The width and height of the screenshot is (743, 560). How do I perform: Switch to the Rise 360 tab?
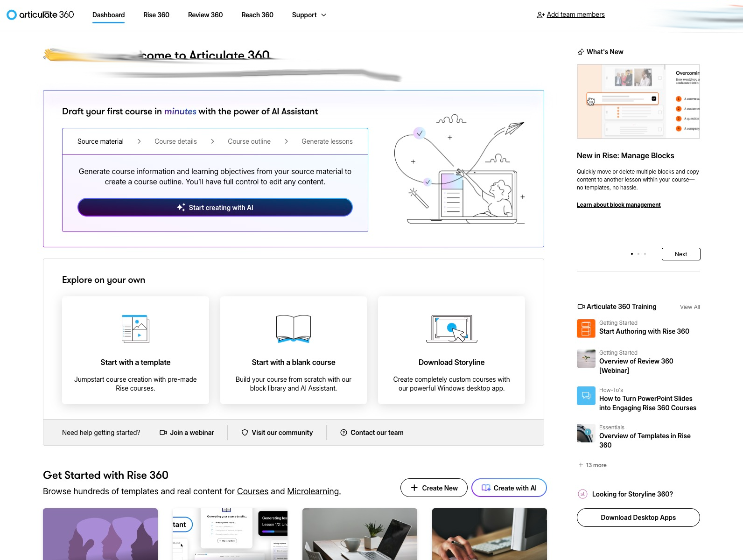coord(156,15)
